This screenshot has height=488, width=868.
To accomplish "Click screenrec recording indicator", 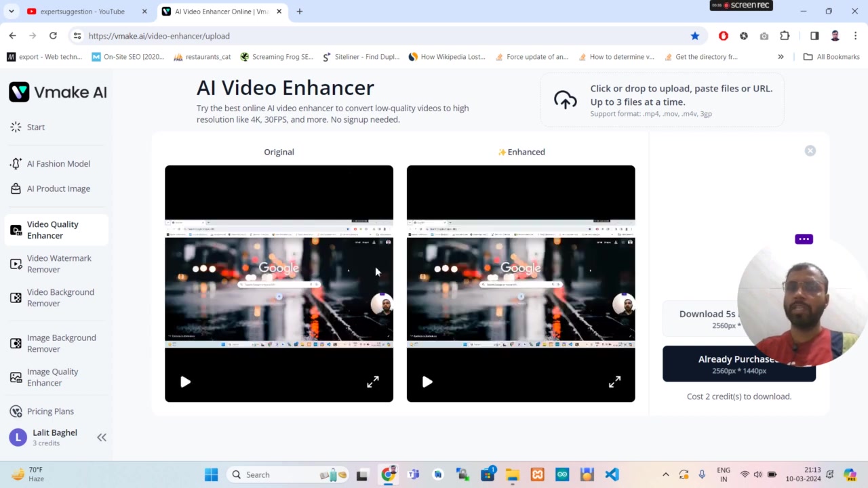I will coord(741,5).
